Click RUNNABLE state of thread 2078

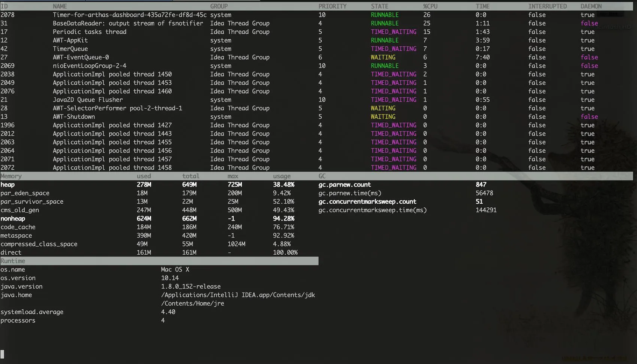(x=385, y=15)
